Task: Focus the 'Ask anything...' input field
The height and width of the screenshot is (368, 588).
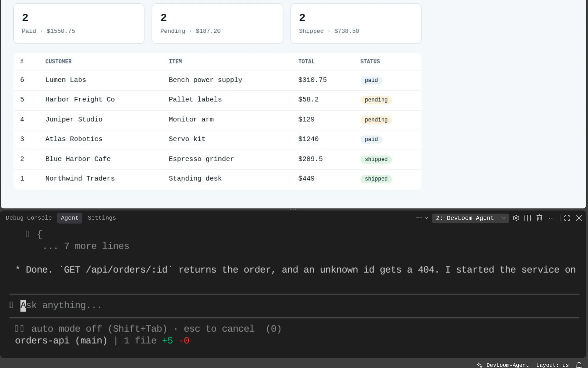Action: click(294, 305)
